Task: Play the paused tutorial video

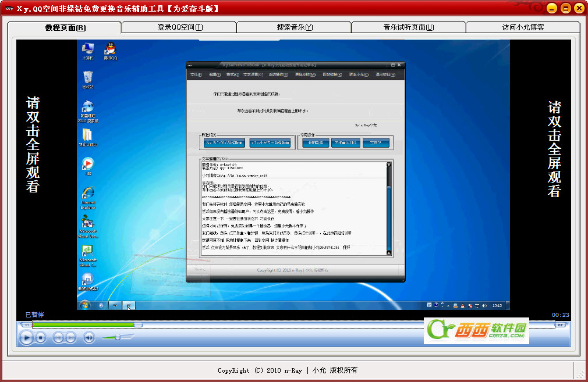Action: click(26, 337)
